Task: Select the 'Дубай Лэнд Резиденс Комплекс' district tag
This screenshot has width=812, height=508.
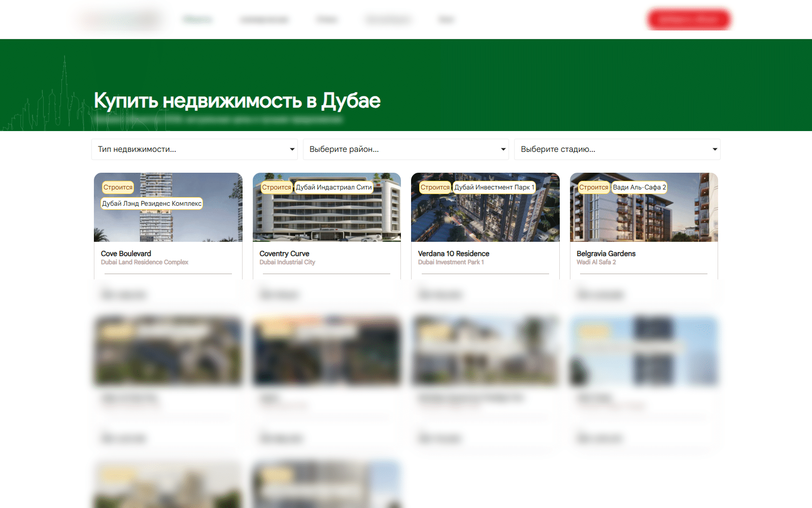Action: click(x=152, y=204)
